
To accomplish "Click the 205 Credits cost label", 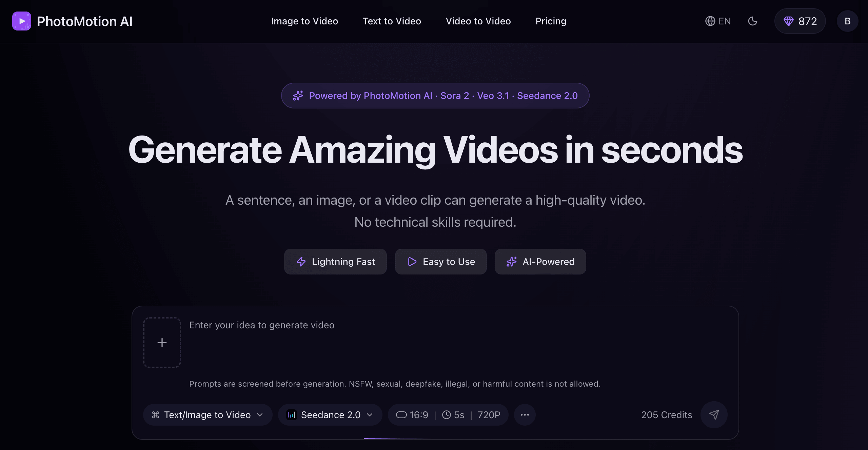I will (x=667, y=415).
